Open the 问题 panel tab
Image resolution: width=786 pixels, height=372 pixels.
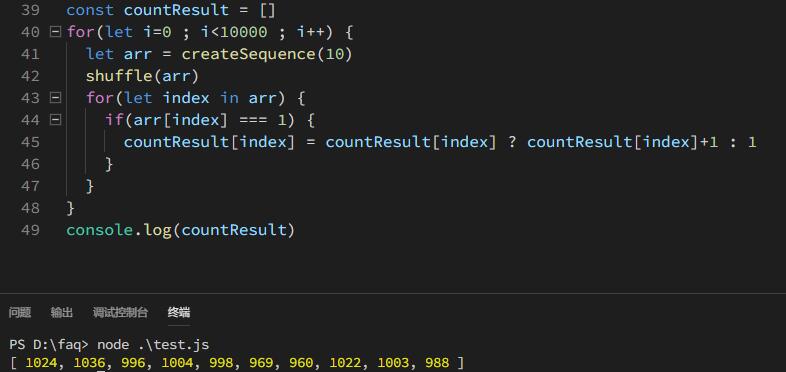[20, 313]
